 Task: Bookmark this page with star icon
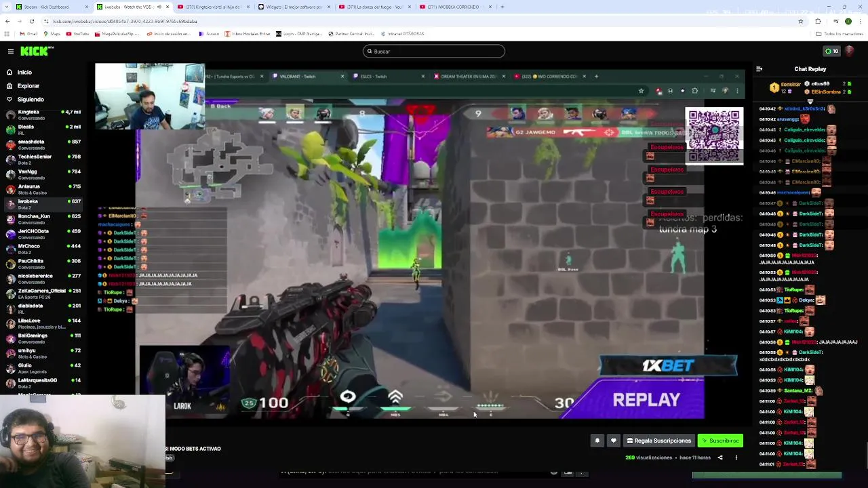point(801,21)
